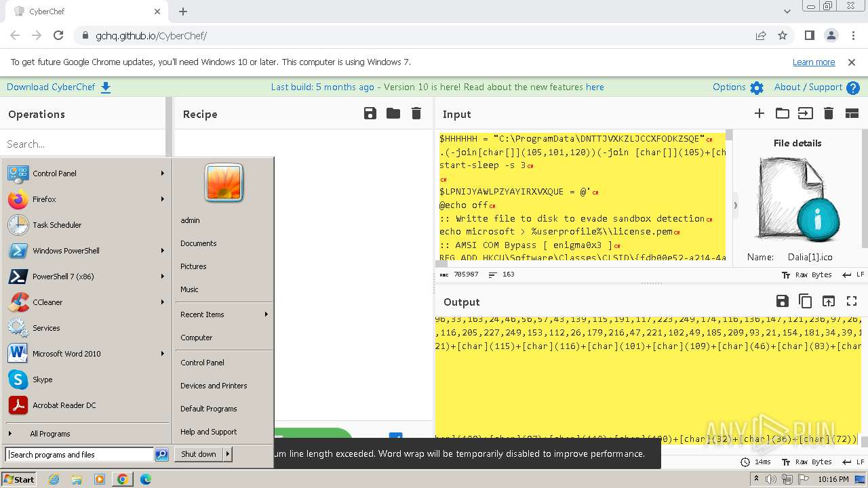Launch Firefox from Start menu
This screenshot has width=868, height=488.
pos(85,199)
